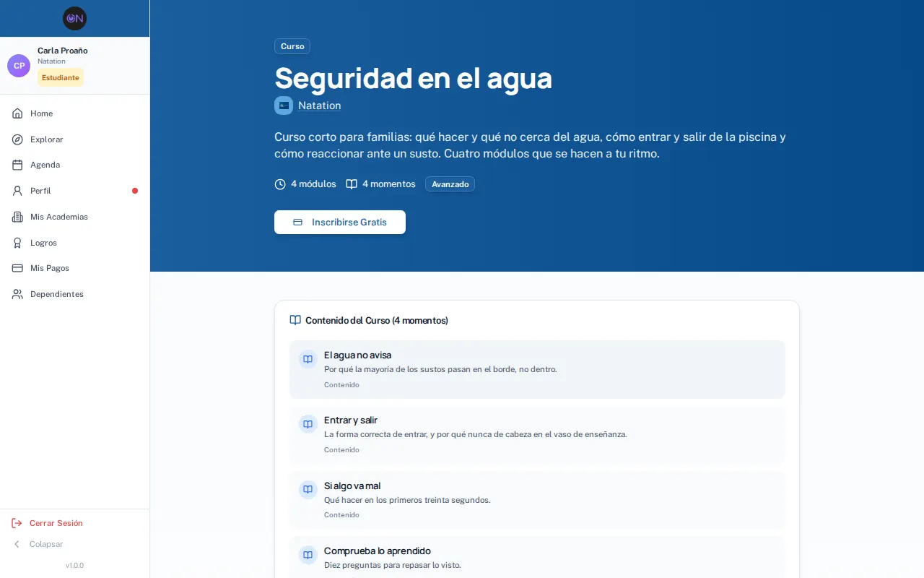Log out via Cerrar Sesión
This screenshot has width=924, height=578.
click(x=75, y=523)
